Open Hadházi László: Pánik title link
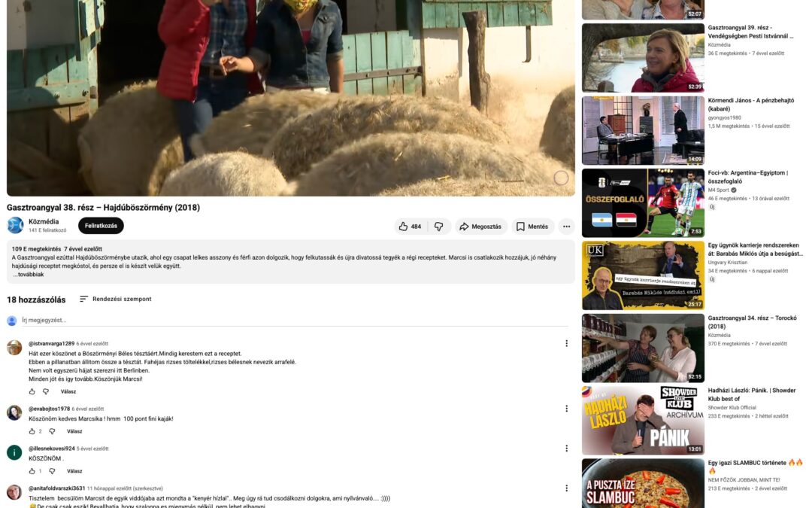 pyautogui.click(x=752, y=394)
